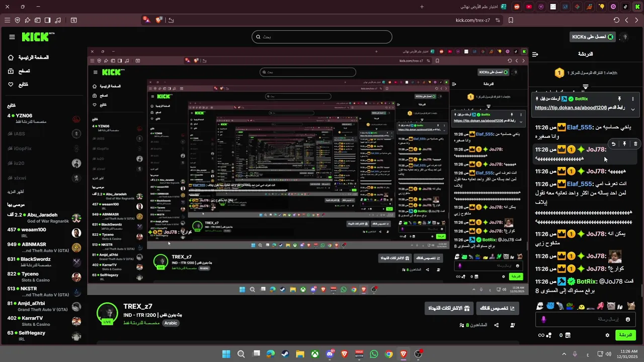Open the Kick sidebar hamburger menu
644x362 pixels.
[12, 37]
